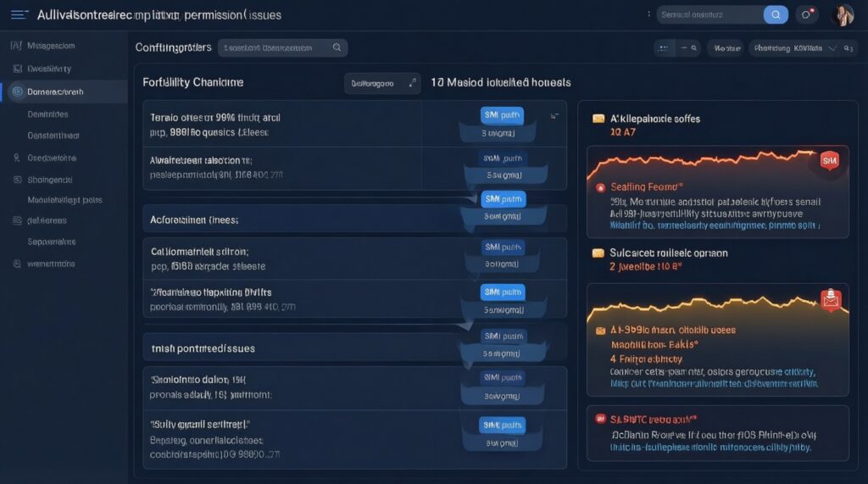The width and height of the screenshot is (868, 484).
Task: Click the 10 A7 value under A'kilepahocie
Action: click(623, 132)
